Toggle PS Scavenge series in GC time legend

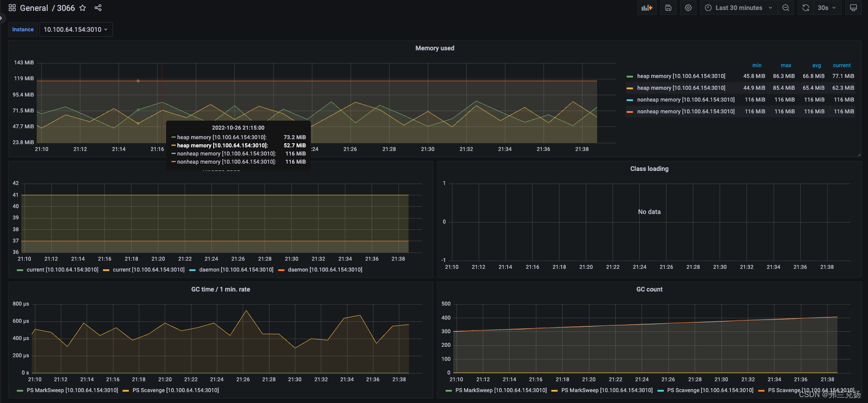coord(176,390)
